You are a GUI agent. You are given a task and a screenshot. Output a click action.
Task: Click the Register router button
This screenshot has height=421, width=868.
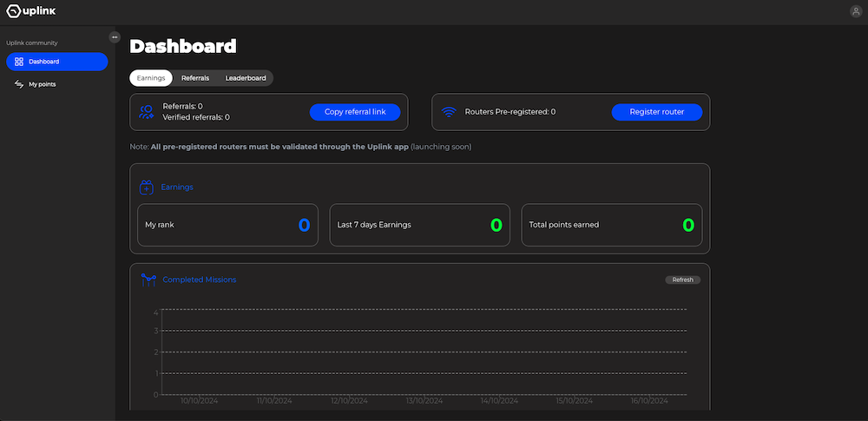(x=657, y=112)
